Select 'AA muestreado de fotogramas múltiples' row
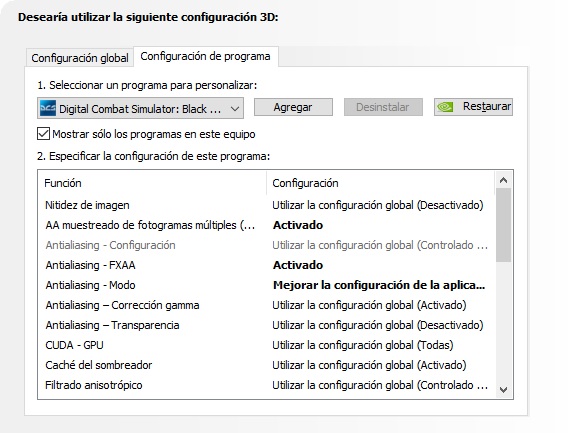 [266, 225]
